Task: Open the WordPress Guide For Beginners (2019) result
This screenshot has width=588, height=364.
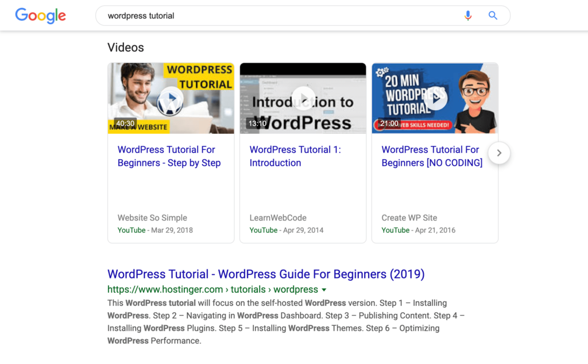Action: (266, 274)
